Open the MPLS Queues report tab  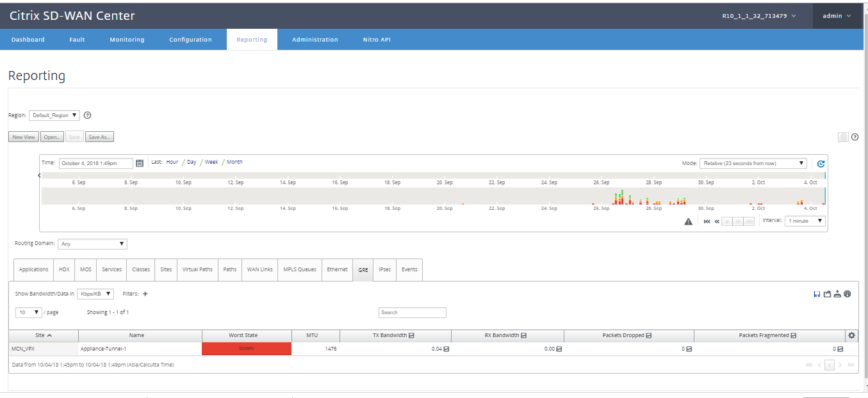pos(300,269)
